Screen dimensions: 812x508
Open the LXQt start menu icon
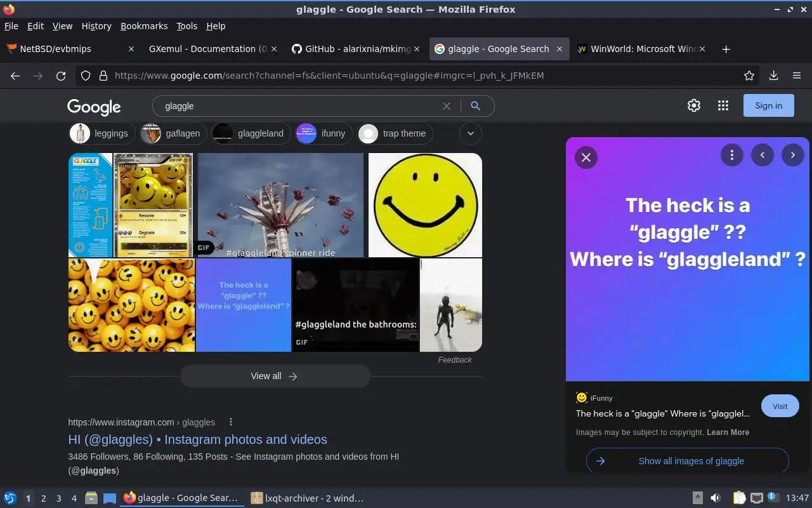click(x=10, y=498)
